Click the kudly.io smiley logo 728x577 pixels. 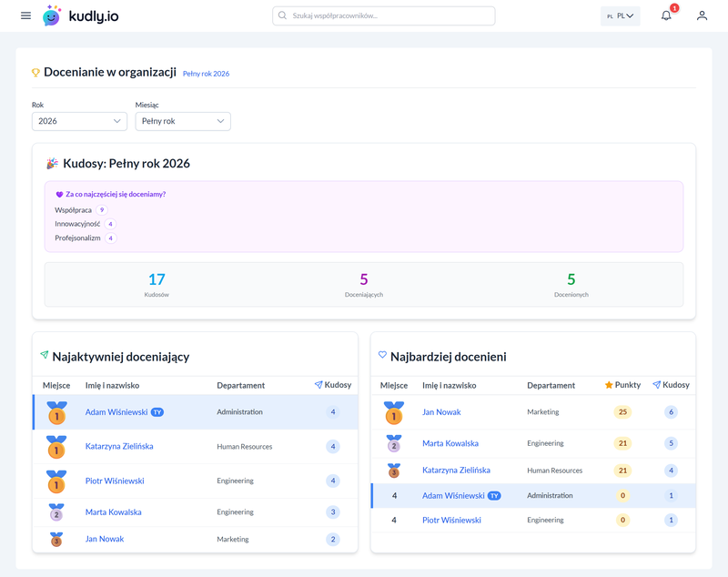click(x=52, y=15)
